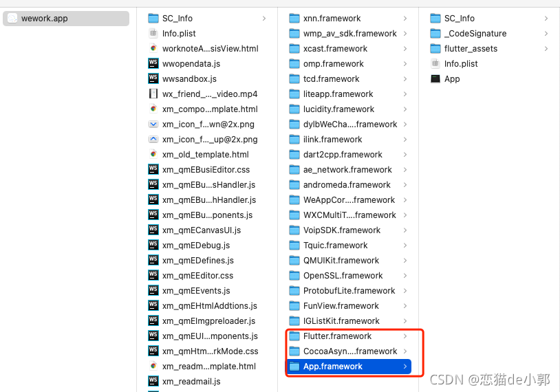This screenshot has height=392, width=560.
Task: Expand the wmp_av_sdk.framework chevron
Action: click(405, 33)
